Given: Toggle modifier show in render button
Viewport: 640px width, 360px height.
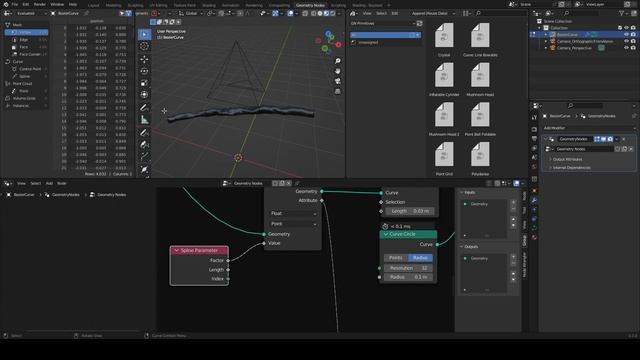Looking at the screenshot, I should click(610, 139).
